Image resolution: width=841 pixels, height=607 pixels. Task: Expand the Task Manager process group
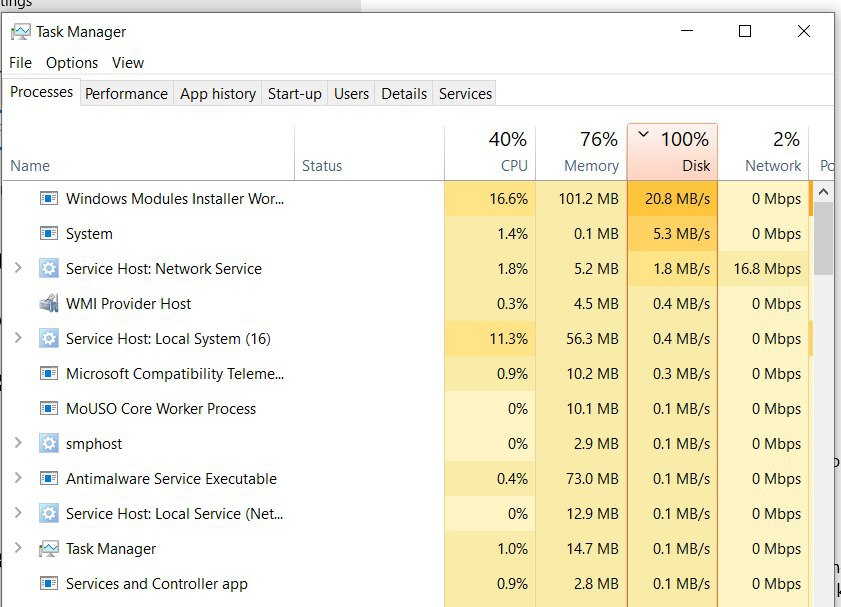[18, 547]
